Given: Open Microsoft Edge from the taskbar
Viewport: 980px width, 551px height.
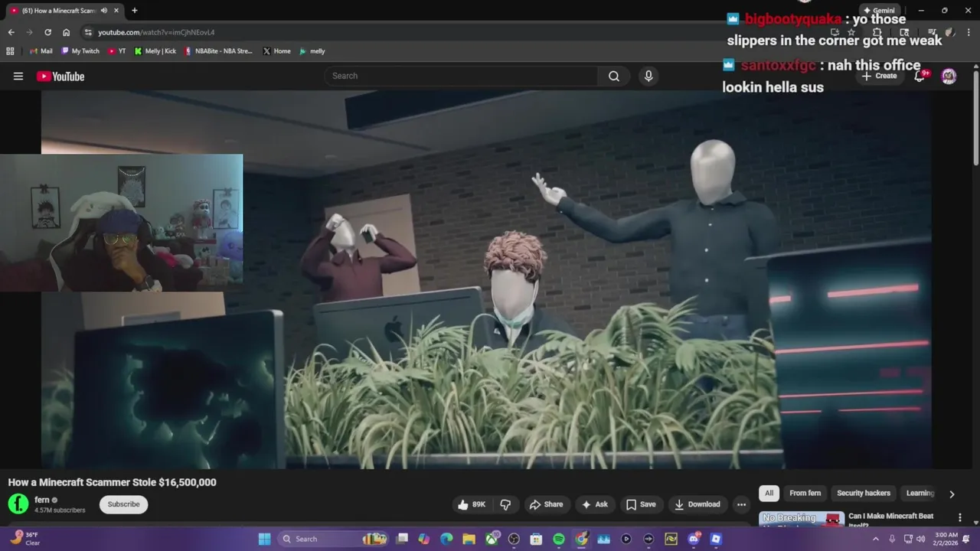Looking at the screenshot, I should click(446, 539).
